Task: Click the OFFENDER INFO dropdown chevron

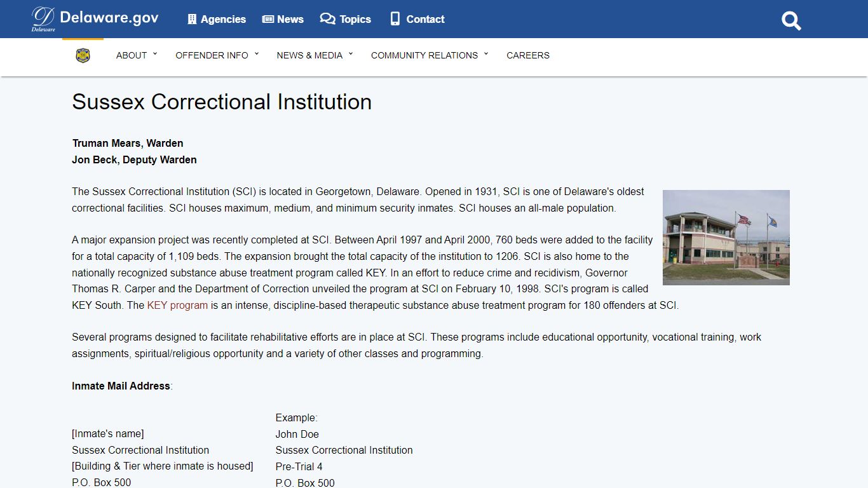Action: click(x=257, y=54)
